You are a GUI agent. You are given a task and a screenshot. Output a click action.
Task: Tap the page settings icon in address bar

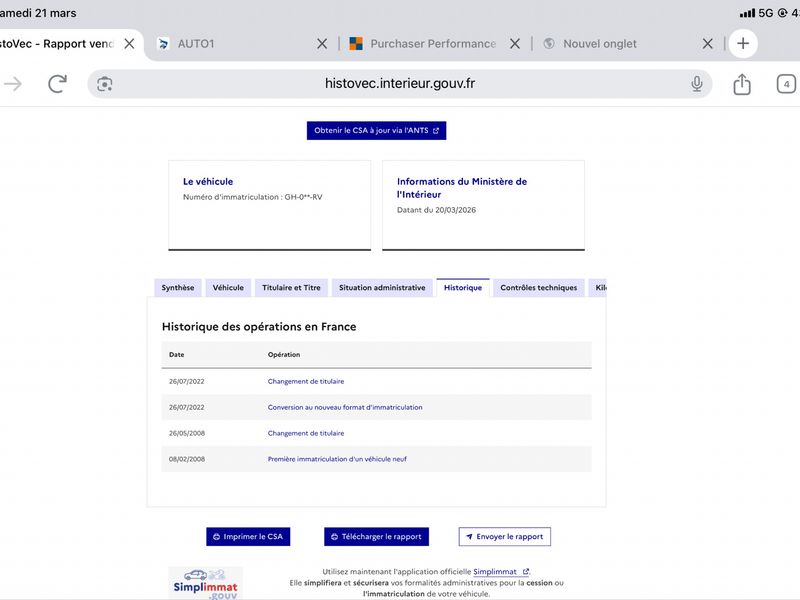point(105,84)
